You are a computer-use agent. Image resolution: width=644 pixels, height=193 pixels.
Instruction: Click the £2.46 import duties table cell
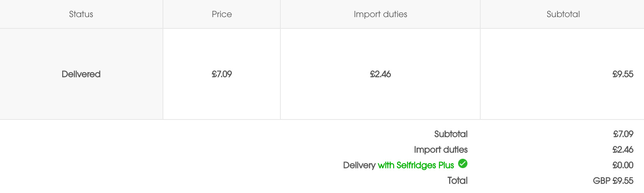tap(380, 74)
